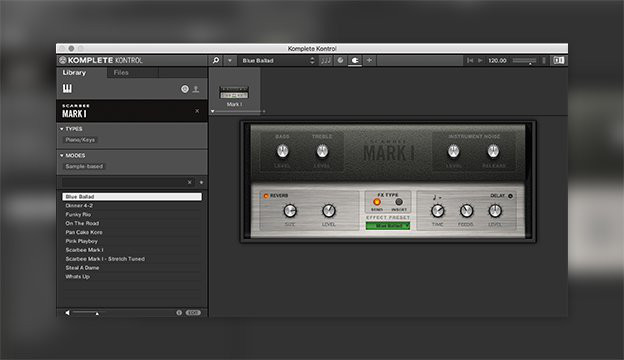This screenshot has height=360, width=624.
Task: Click the Delay Level knob
Action: pyautogui.click(x=495, y=211)
